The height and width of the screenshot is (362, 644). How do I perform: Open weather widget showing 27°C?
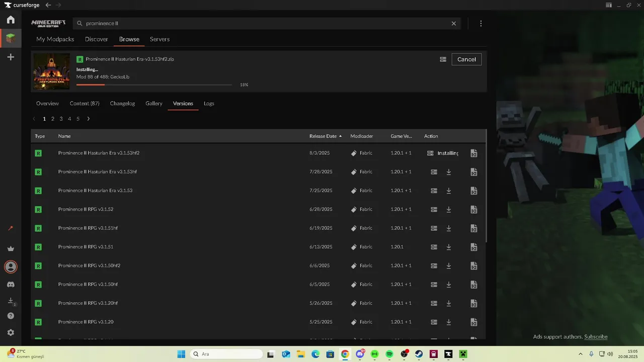26,354
